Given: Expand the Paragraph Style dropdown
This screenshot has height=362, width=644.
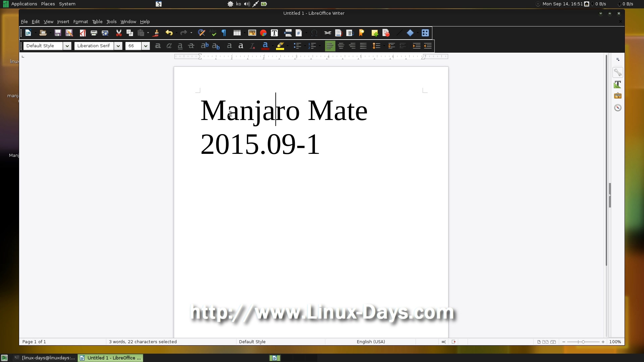Looking at the screenshot, I should (x=67, y=46).
